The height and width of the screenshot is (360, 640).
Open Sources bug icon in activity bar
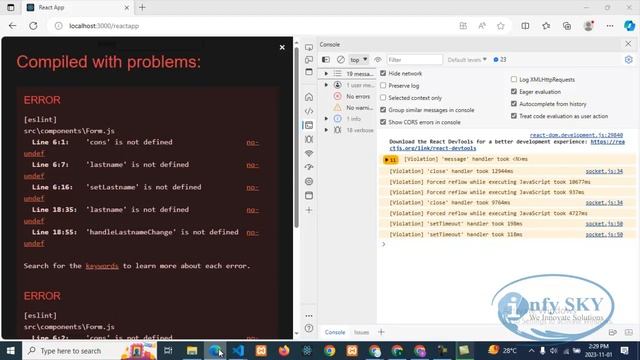point(309,139)
